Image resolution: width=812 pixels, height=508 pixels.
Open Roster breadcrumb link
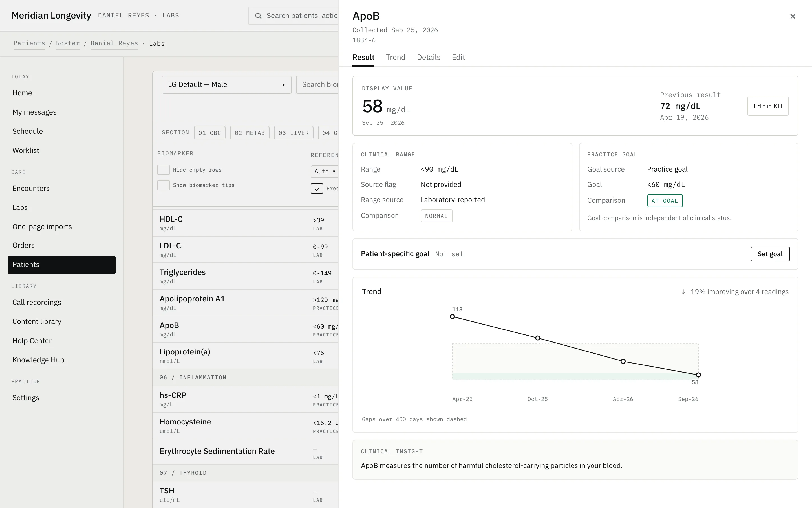(x=68, y=43)
